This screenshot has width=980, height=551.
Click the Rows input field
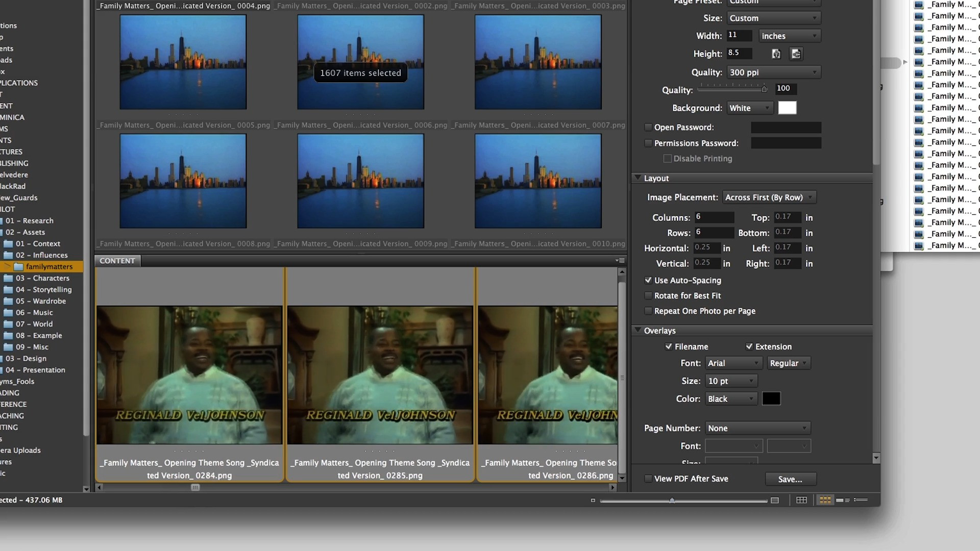[714, 233]
